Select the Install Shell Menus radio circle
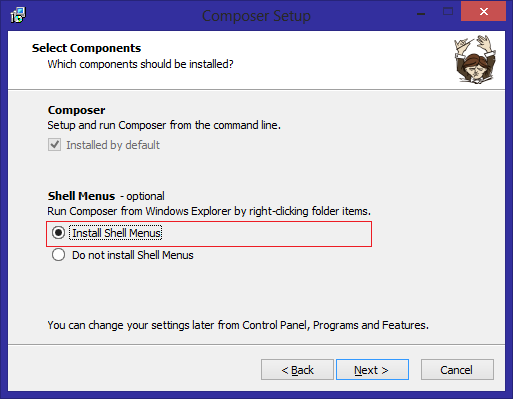Viewport: 513px width, 399px height. pos(58,233)
